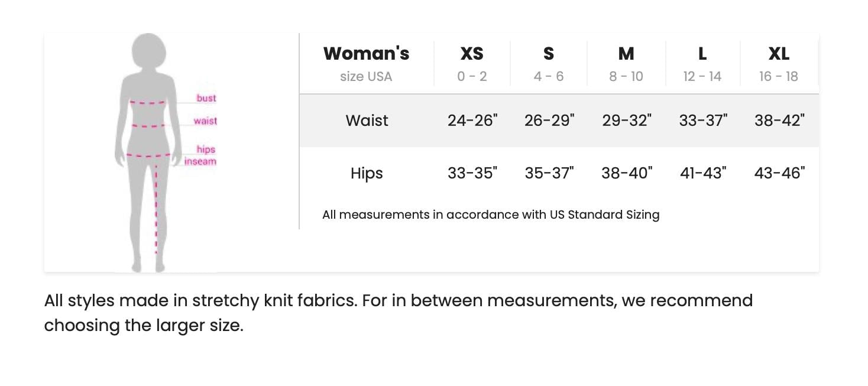
Task: Click the 35-37" hips measurement cell
Action: (549, 173)
